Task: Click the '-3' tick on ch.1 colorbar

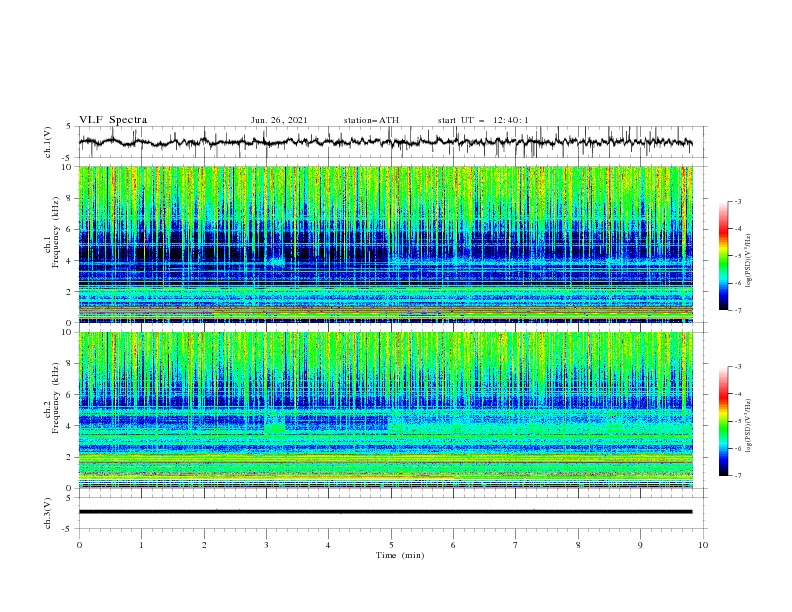Action: pos(737,201)
